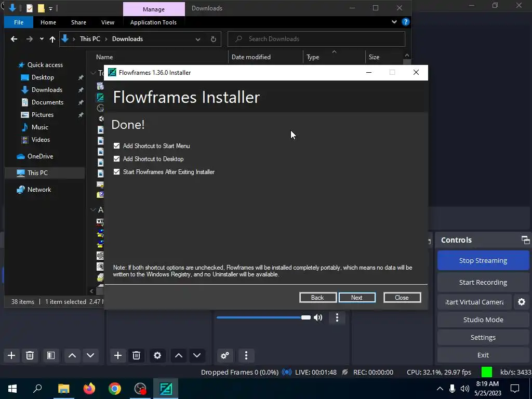The image size is (532, 399).
Task: Click Stop Streaming in OBS Controls
Action: [483, 261]
